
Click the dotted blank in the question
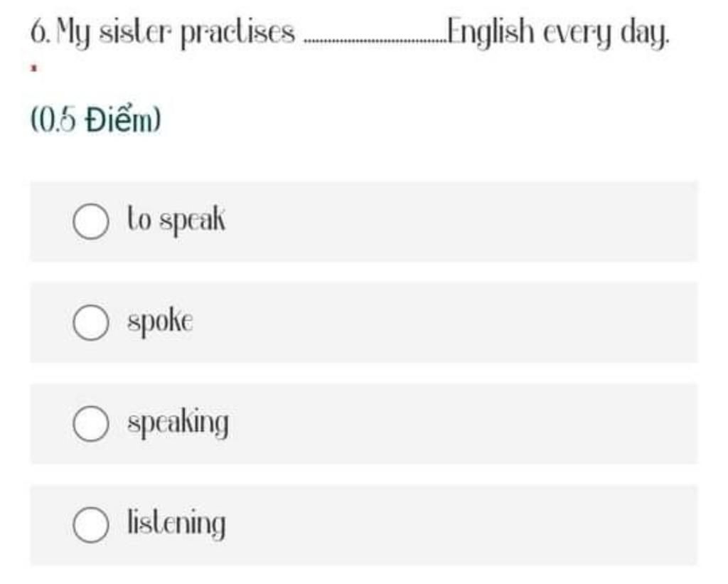click(374, 41)
